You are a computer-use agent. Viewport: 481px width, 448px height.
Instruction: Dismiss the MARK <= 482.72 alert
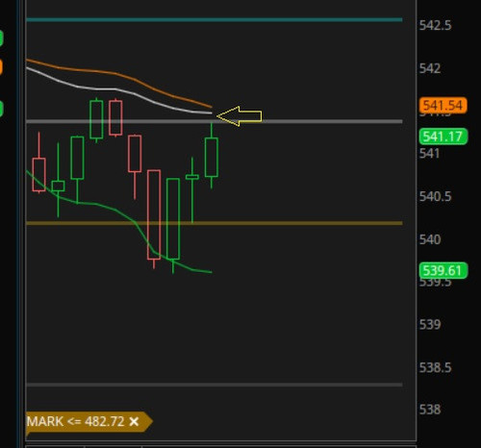point(134,422)
